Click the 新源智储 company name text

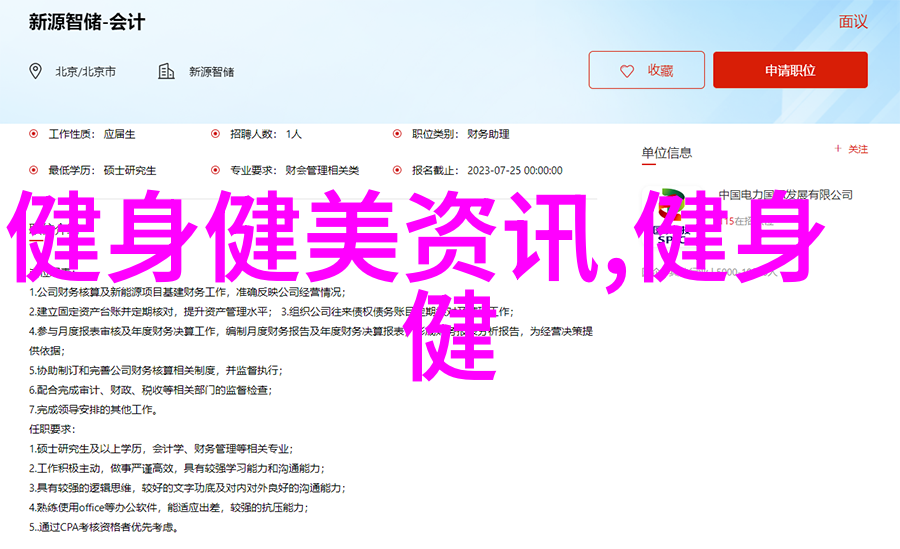210,72
